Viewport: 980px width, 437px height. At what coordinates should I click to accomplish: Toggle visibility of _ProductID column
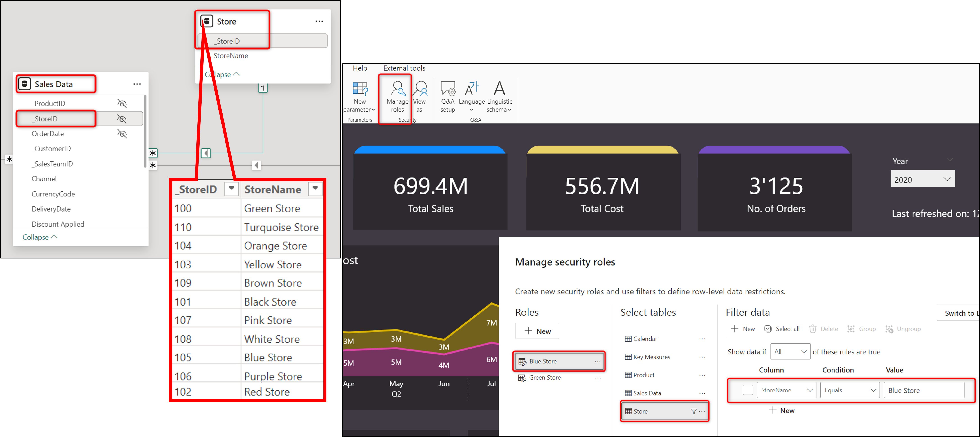(x=122, y=104)
